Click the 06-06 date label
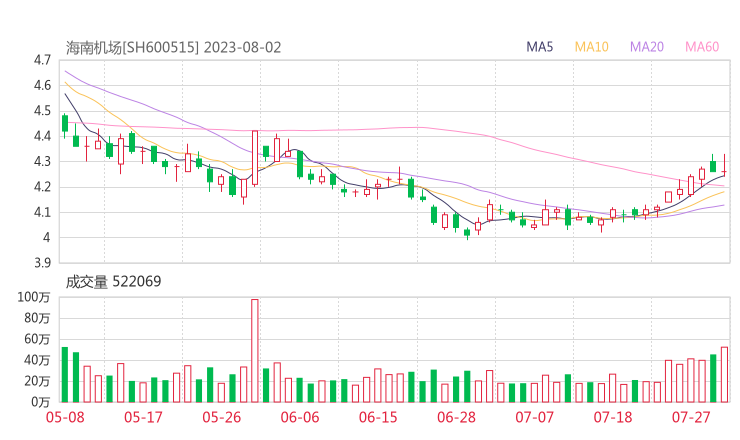 pos(300,417)
